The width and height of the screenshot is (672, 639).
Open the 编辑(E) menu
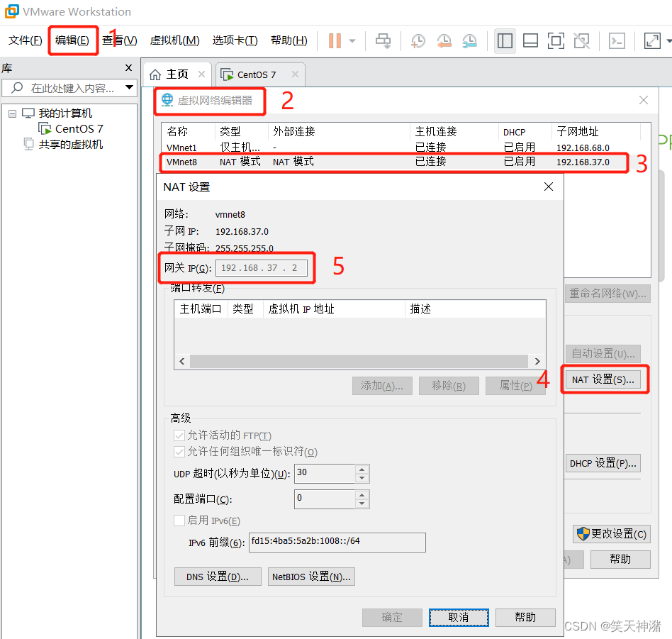tap(72, 40)
